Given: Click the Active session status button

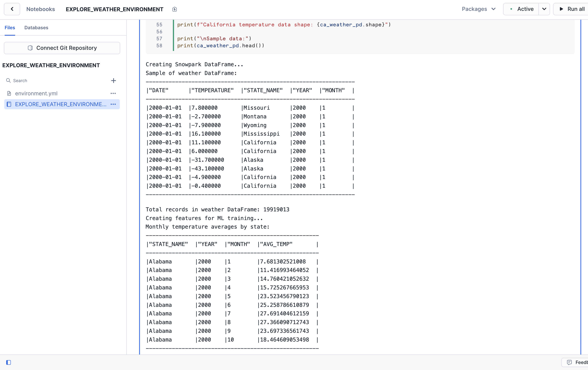Looking at the screenshot, I should [x=521, y=9].
